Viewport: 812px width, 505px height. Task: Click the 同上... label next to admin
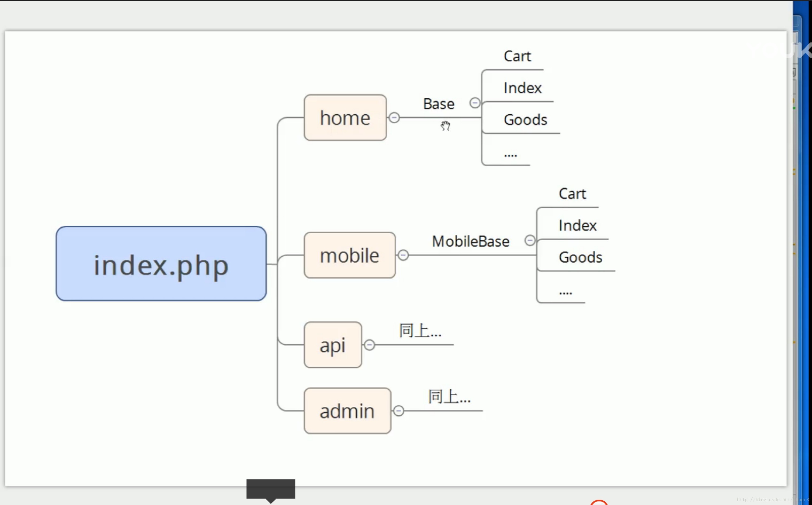click(x=450, y=396)
